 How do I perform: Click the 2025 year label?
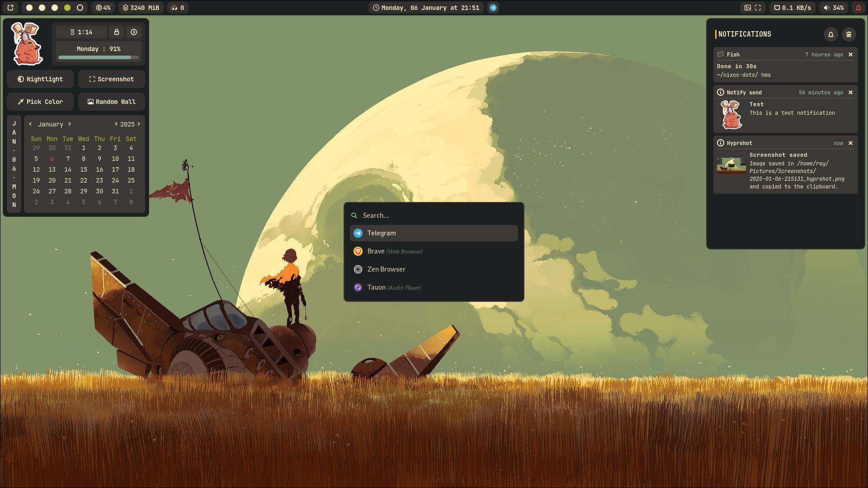pos(127,124)
